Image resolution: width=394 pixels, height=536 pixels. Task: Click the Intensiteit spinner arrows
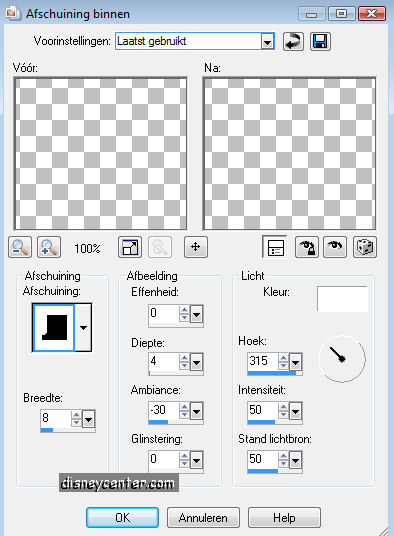click(x=284, y=411)
